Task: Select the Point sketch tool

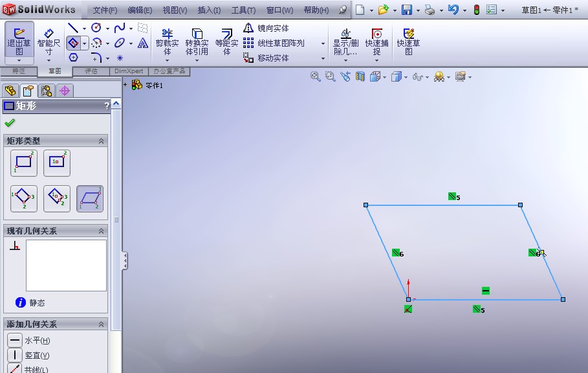Action: [x=120, y=58]
